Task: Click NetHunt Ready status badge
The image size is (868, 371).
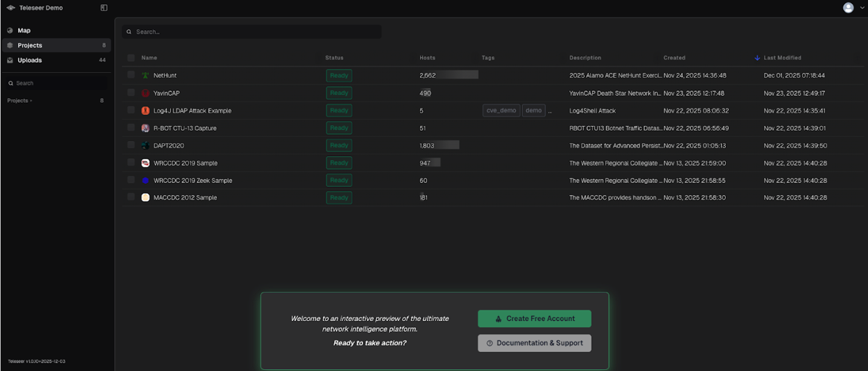Action: coord(339,76)
